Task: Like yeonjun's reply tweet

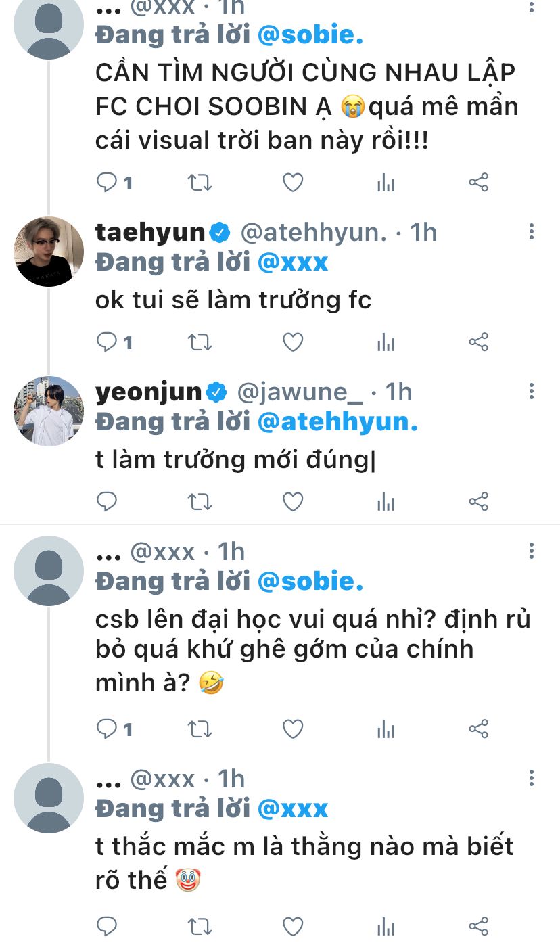Action: click(292, 502)
